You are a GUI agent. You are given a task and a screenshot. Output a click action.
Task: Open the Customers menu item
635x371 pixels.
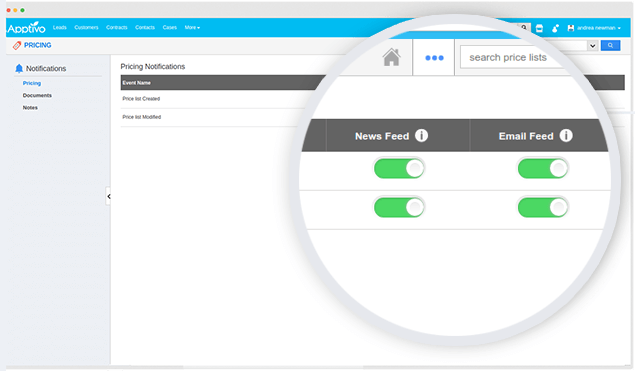86,28
